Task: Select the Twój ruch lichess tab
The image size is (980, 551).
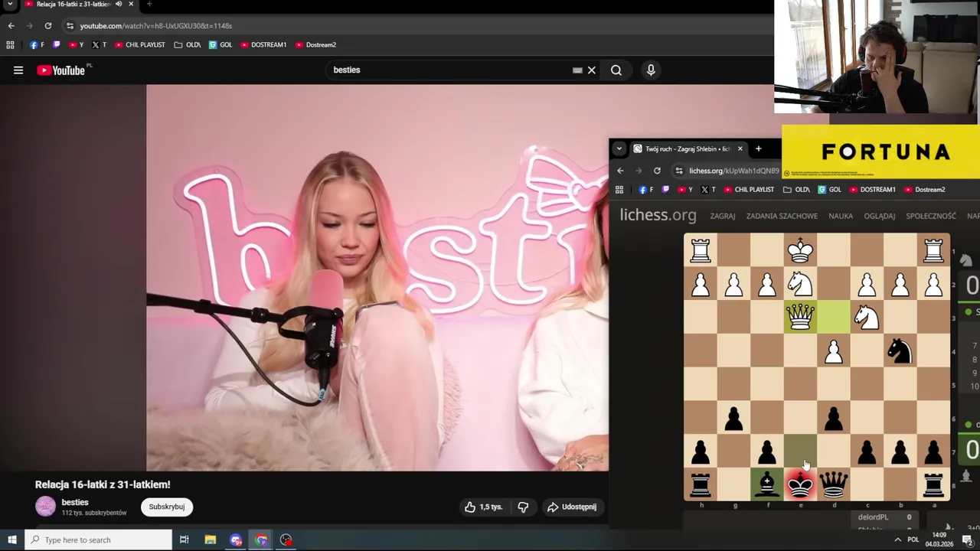Action: click(688, 149)
